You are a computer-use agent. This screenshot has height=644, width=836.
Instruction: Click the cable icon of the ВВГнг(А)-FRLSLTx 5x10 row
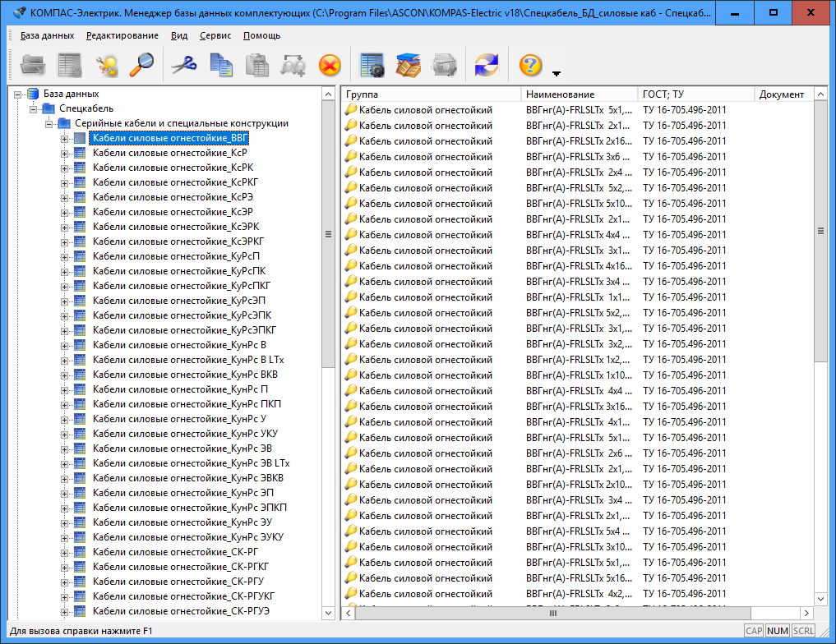click(x=351, y=203)
